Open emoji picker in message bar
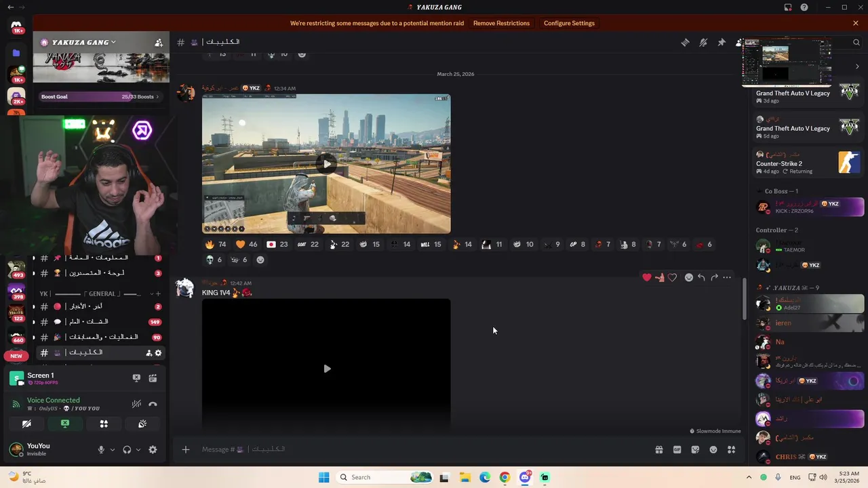The height and width of the screenshot is (488, 868). click(713, 449)
